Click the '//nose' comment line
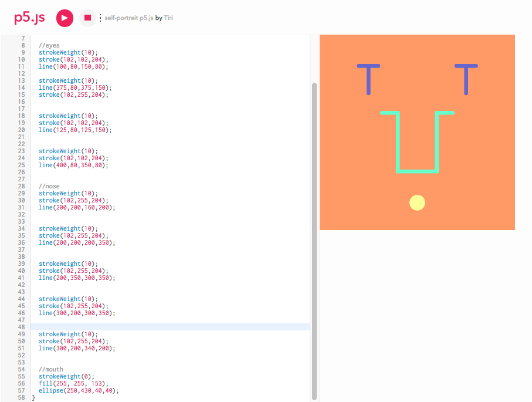Screen dimensions: 532x402 (x=49, y=186)
